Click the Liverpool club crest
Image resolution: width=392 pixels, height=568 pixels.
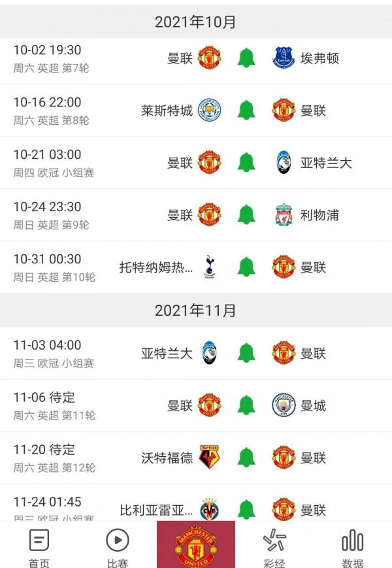(284, 215)
